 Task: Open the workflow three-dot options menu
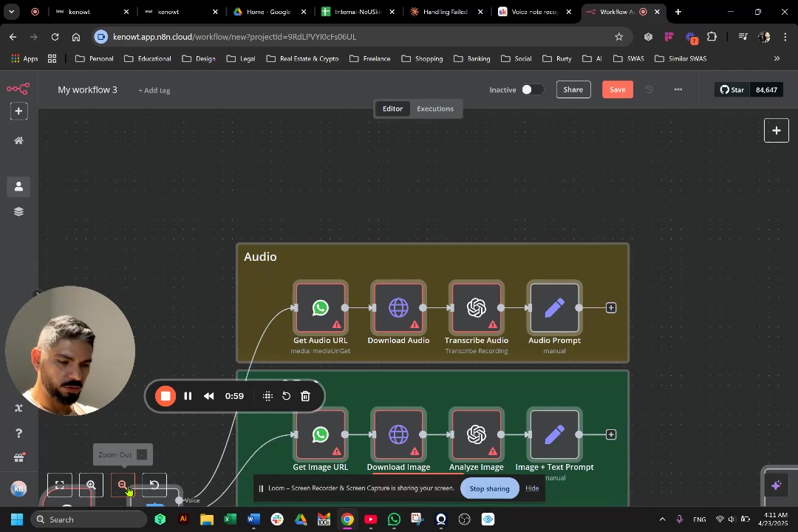pos(678,89)
